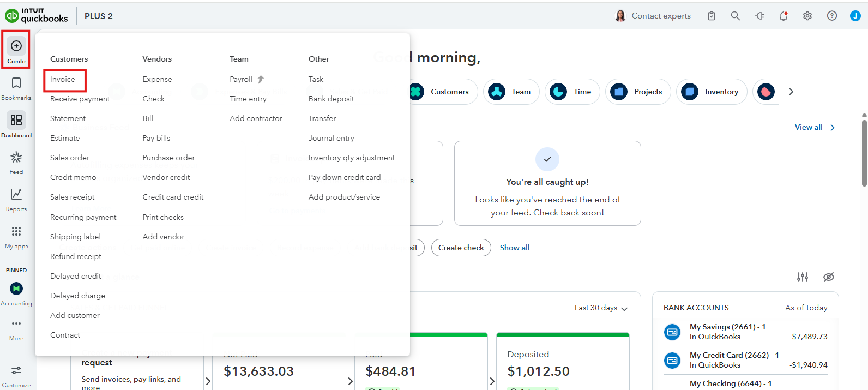Click arrow between Not Paid and Paid
The image size is (868, 390).
click(x=350, y=381)
